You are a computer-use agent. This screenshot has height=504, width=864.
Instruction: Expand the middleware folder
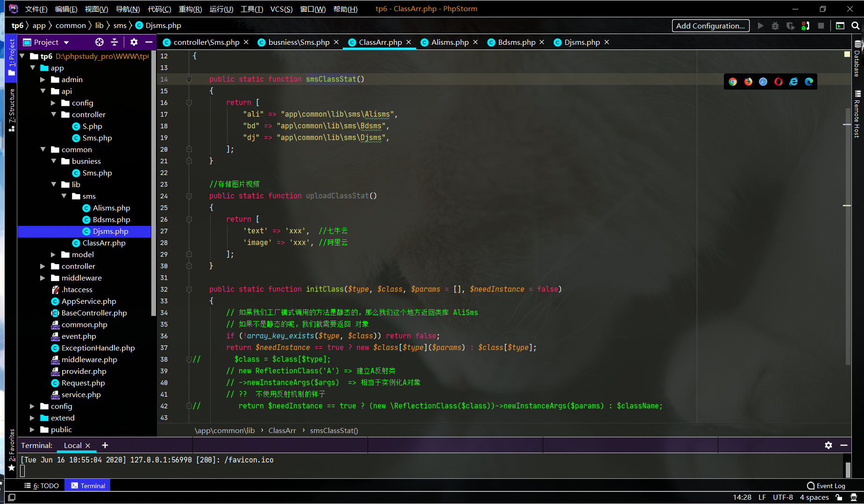43,278
